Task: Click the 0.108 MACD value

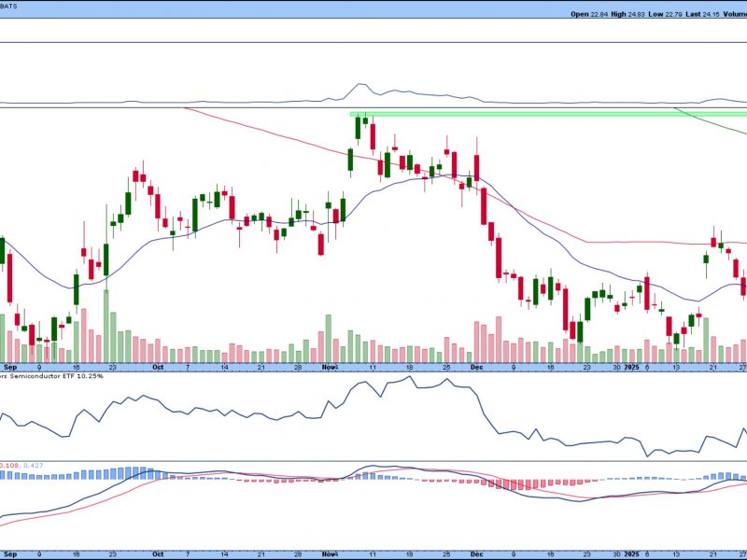Action: (x=9, y=465)
